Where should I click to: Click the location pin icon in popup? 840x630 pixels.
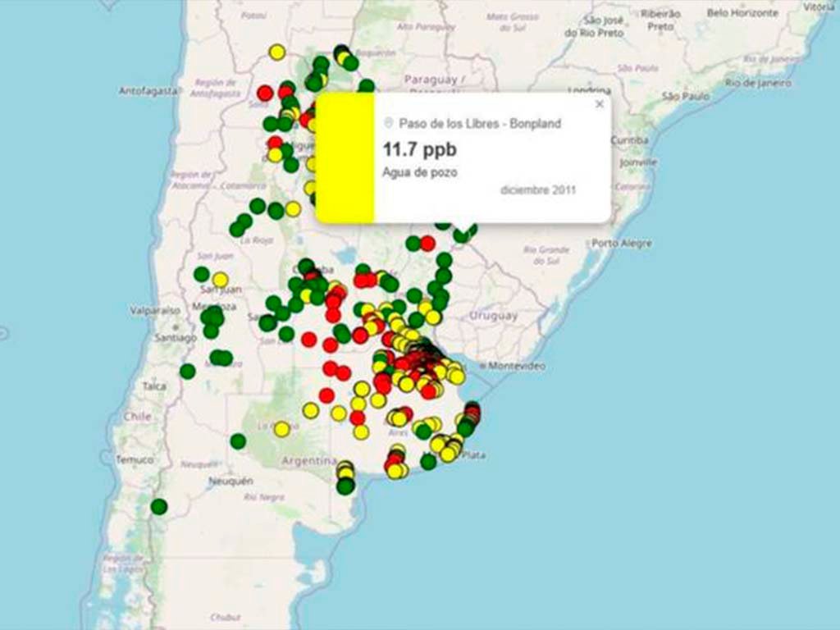click(x=389, y=123)
